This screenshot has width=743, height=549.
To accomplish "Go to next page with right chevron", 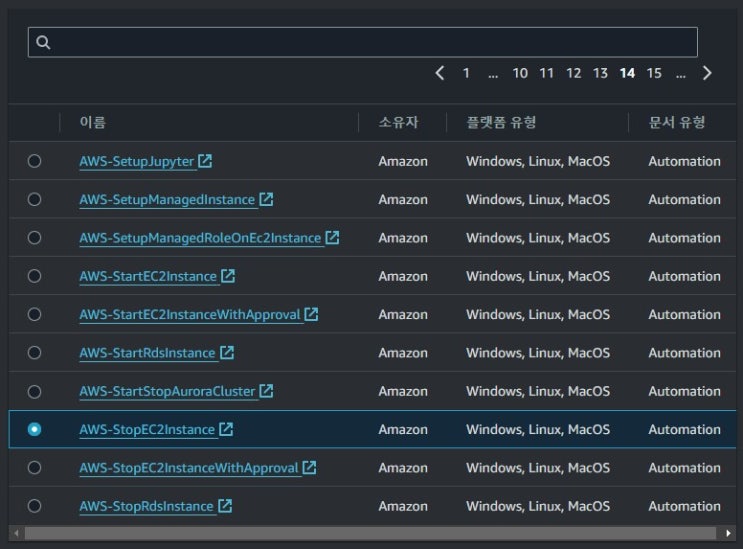I will tap(707, 73).
